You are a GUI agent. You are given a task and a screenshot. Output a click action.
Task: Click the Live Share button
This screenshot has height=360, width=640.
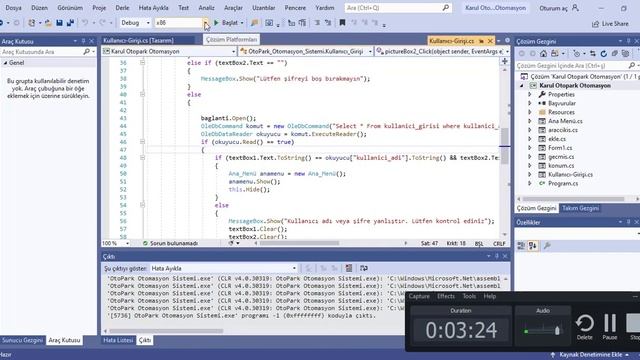coord(610,24)
